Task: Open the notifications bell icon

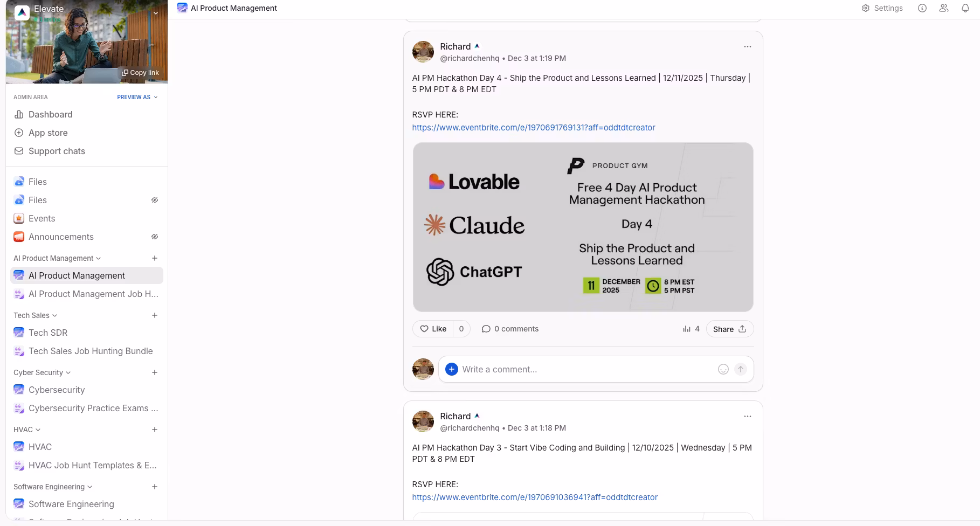Action: (965, 8)
